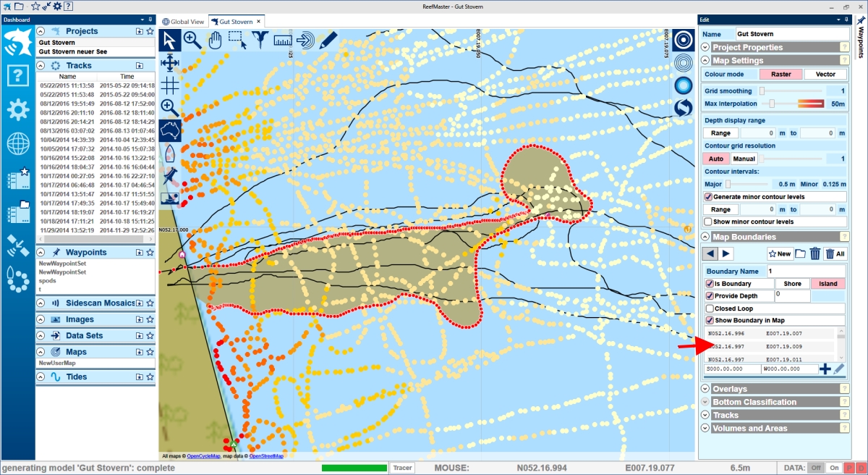This screenshot has width=868, height=475.
Task: Set colour mode to Vector
Action: click(825, 74)
